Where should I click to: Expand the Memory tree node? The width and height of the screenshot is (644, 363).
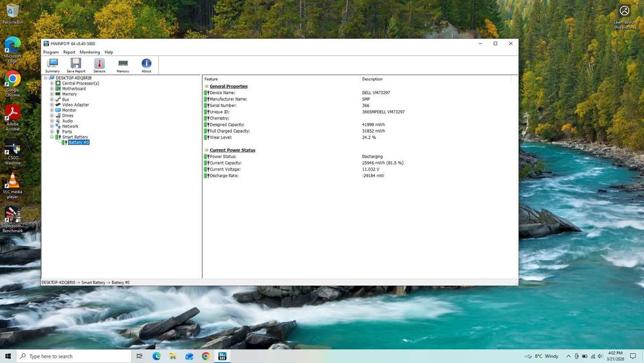52,93
